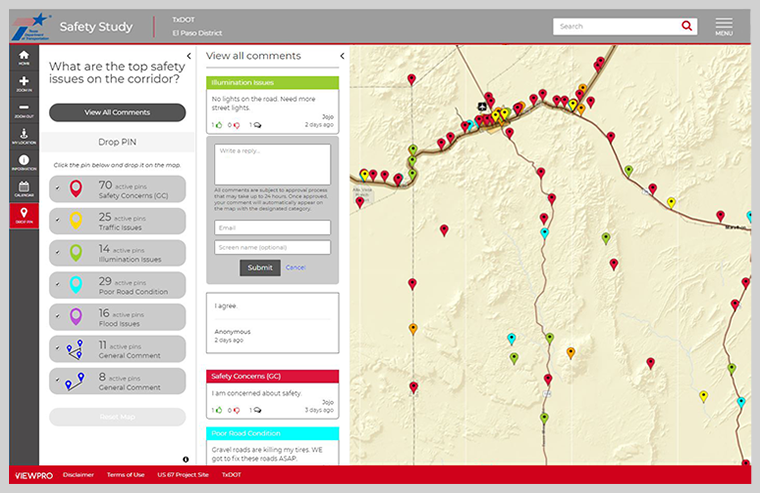Image resolution: width=760 pixels, height=493 pixels.
Task: Open the Terms of Use footer link
Action: pos(126,475)
